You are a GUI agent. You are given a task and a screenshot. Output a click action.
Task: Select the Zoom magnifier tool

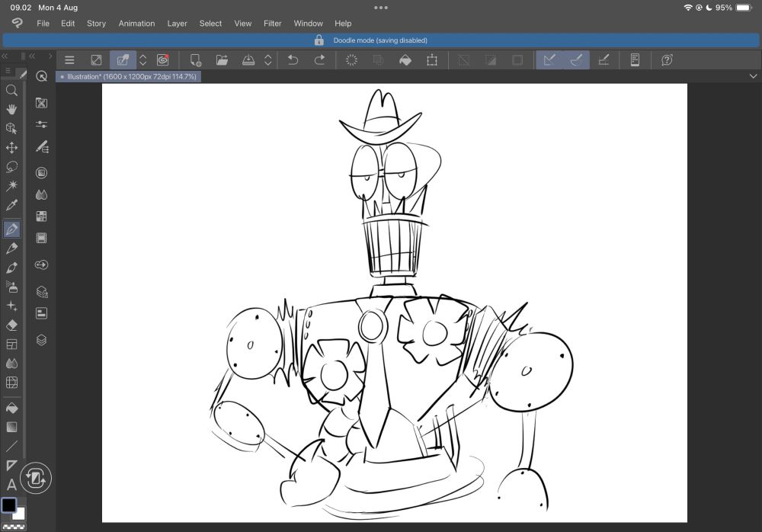coord(11,91)
